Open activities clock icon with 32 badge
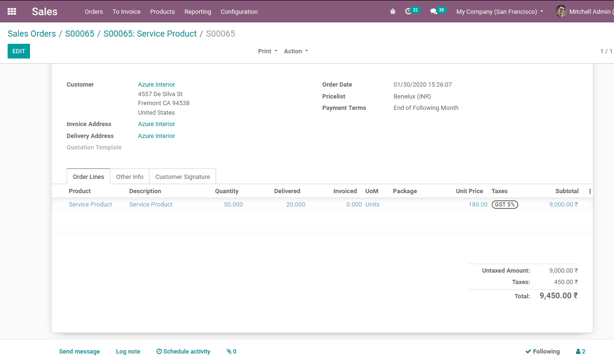The height and width of the screenshot is (364, 614). click(x=412, y=11)
